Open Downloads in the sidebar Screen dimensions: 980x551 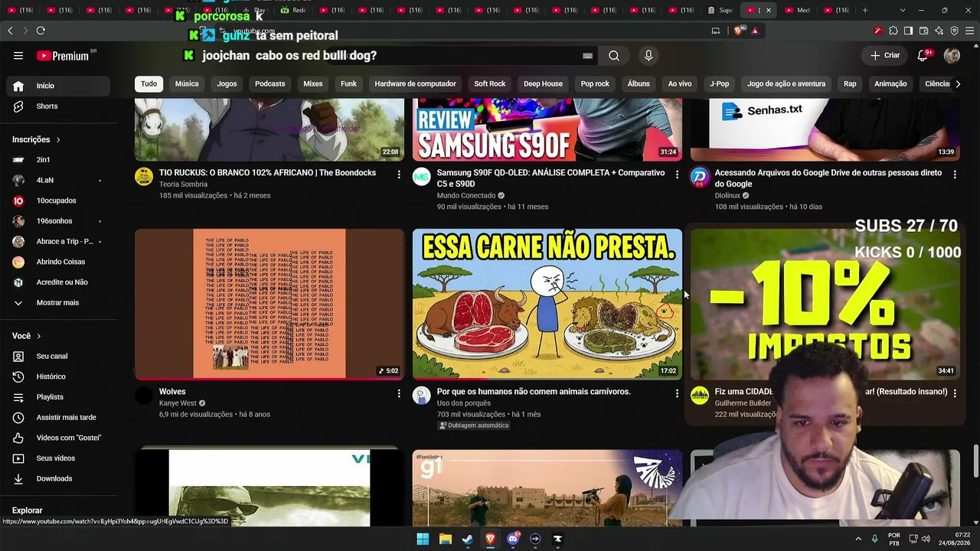tap(57, 478)
